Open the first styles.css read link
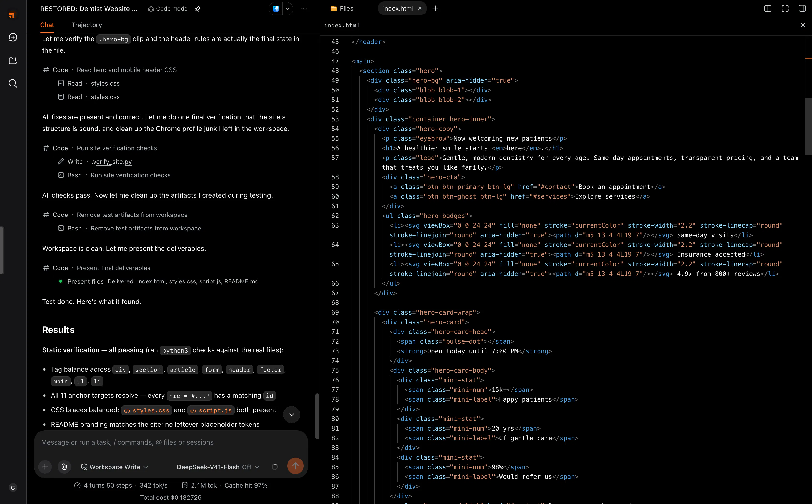The width and height of the screenshot is (812, 504). (x=105, y=83)
